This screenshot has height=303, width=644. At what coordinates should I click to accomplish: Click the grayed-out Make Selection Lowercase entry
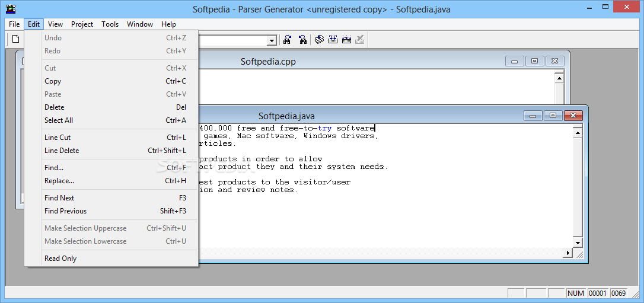[x=111, y=241]
